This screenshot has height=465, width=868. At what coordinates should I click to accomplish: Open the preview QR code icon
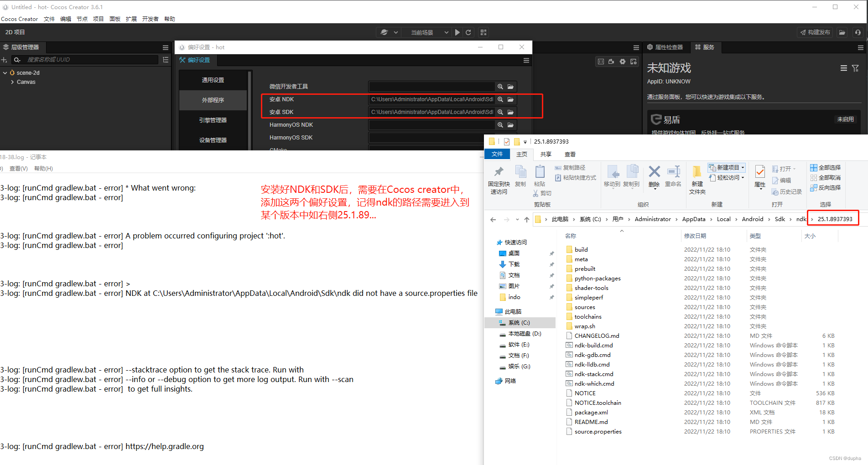[483, 32]
